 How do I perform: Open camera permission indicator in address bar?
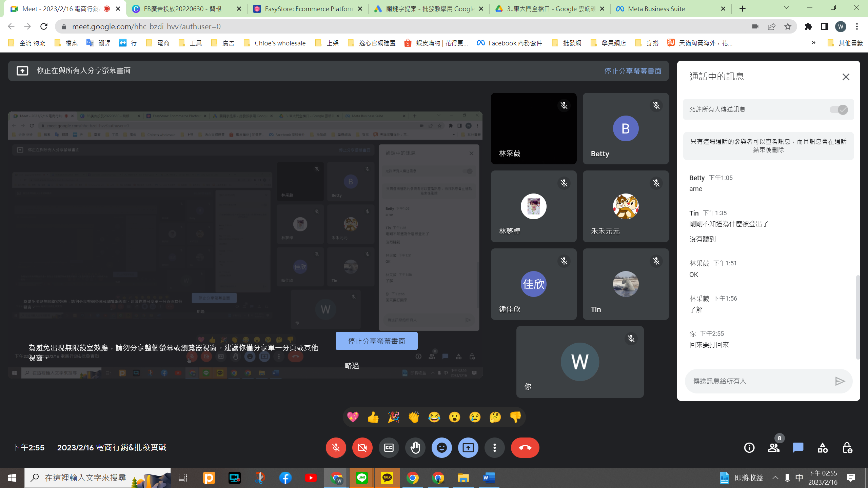click(755, 26)
